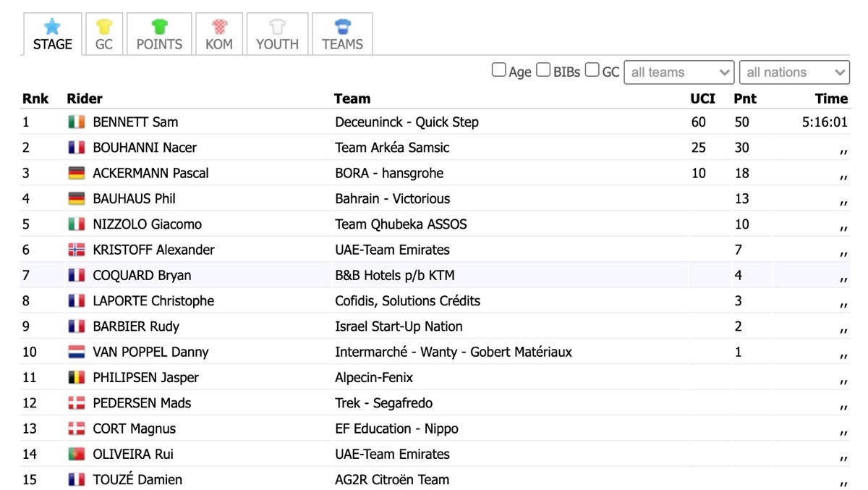Open rider CORT Magnus's profile
Image resolution: width=868 pixels, height=490 pixels.
pos(135,428)
